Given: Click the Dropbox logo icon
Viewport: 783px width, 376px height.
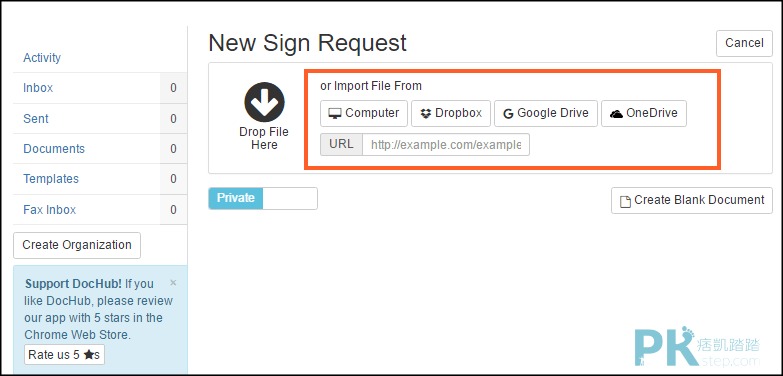Looking at the screenshot, I should (426, 114).
